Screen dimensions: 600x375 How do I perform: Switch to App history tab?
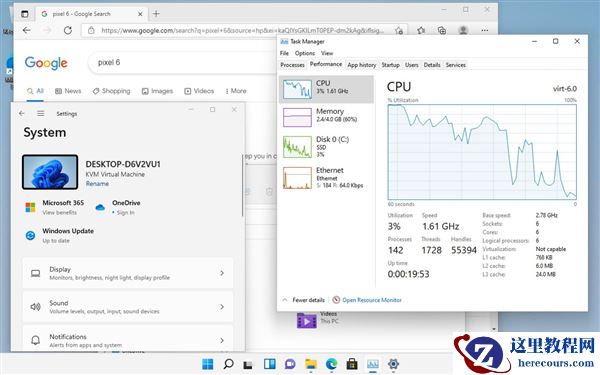click(362, 65)
